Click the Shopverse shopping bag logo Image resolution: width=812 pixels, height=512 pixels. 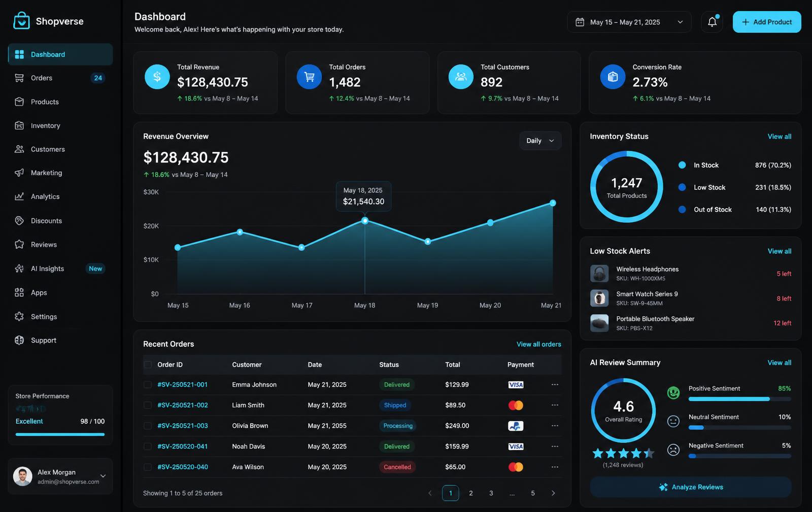point(21,21)
